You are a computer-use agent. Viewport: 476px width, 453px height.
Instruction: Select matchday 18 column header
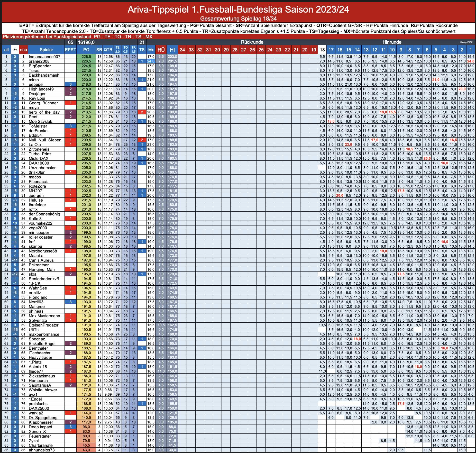tap(322, 50)
